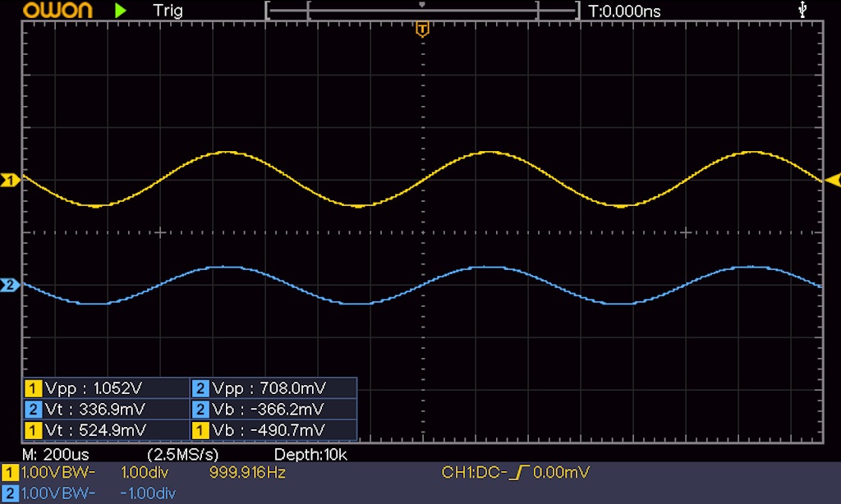
Task: Click the CH1 yellow ground level marker
Action: tap(10, 180)
